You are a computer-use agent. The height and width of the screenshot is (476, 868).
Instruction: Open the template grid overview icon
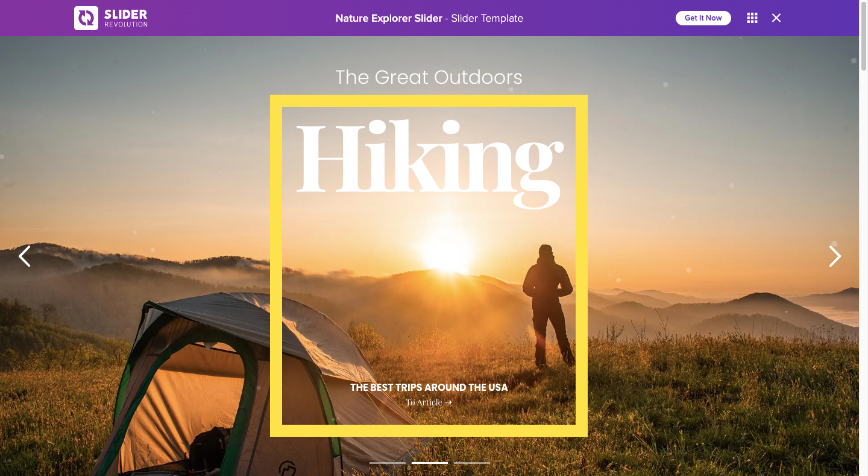[752, 18]
